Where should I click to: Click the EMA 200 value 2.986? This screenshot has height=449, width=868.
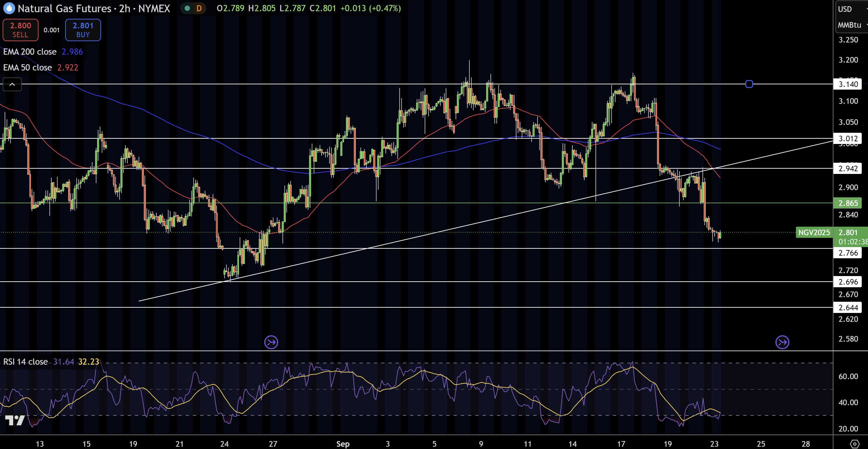coord(72,52)
